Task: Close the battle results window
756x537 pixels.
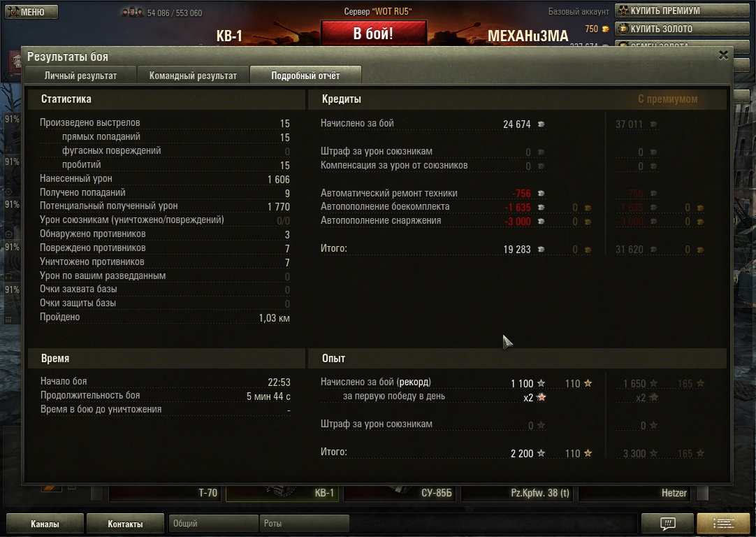Action: pyautogui.click(x=722, y=55)
